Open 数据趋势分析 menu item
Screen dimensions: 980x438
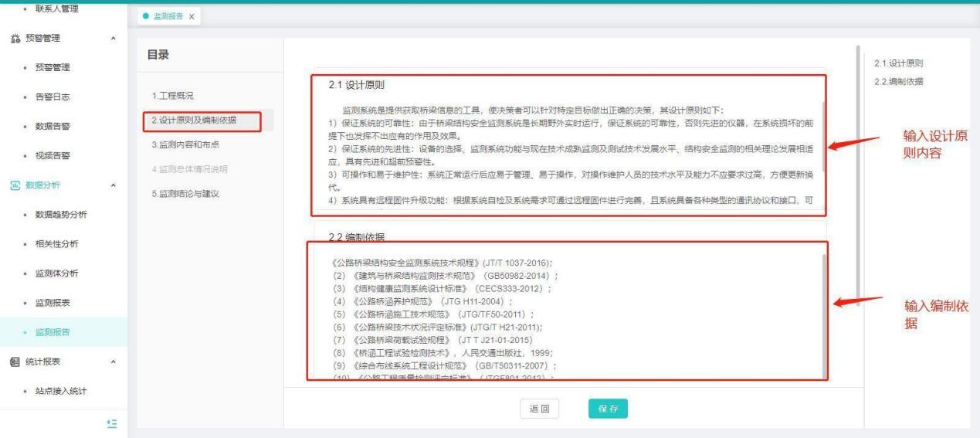point(61,215)
